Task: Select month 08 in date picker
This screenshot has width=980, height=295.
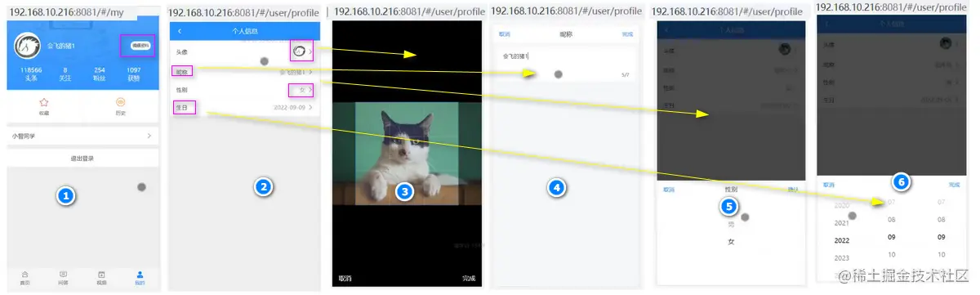Action: click(x=892, y=220)
